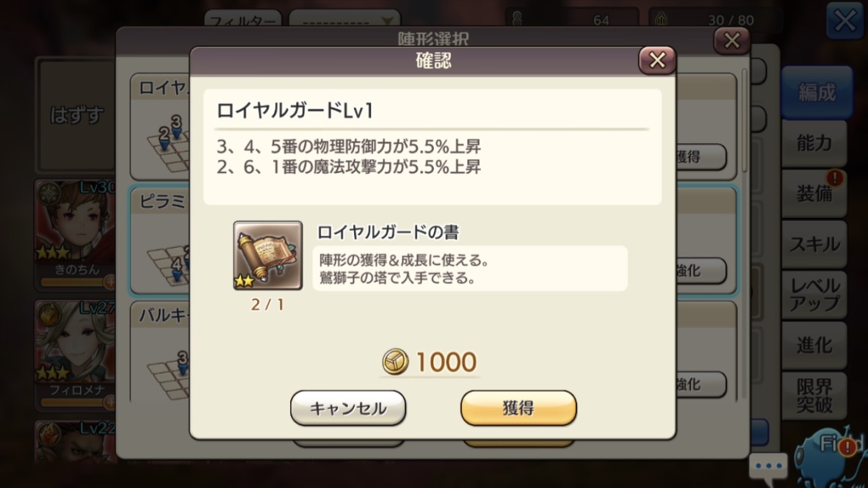
Task: Click the gold coin icon beside 1000
Action: click(395, 362)
